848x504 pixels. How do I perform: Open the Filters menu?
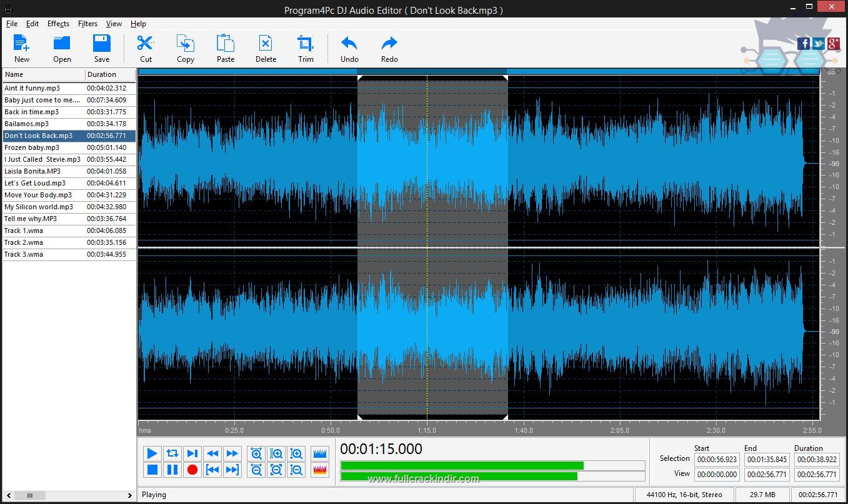click(87, 24)
